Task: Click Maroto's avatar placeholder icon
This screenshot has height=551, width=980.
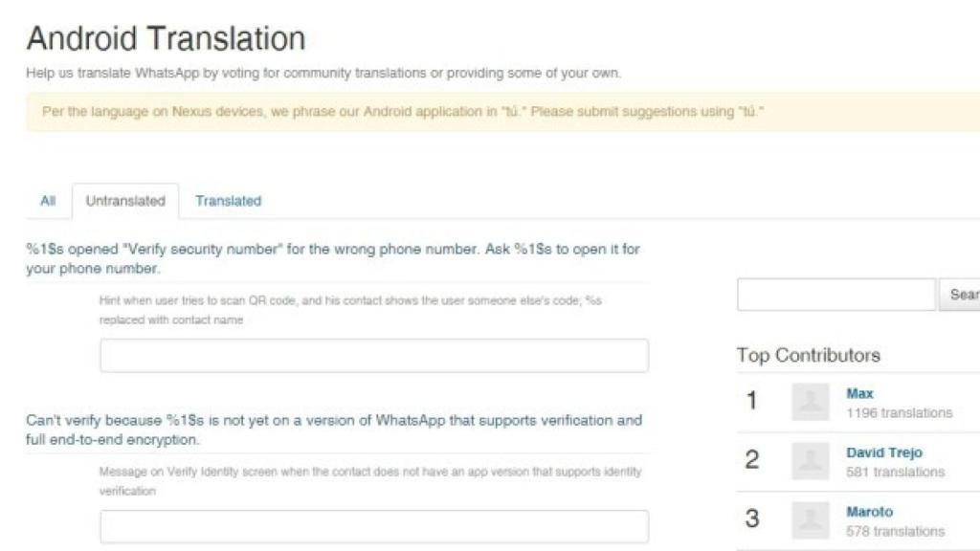Action: tap(811, 519)
